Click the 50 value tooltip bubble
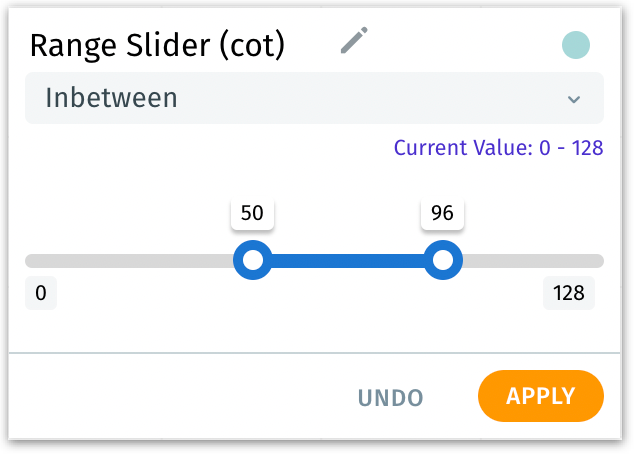634x454 pixels. 253,213
